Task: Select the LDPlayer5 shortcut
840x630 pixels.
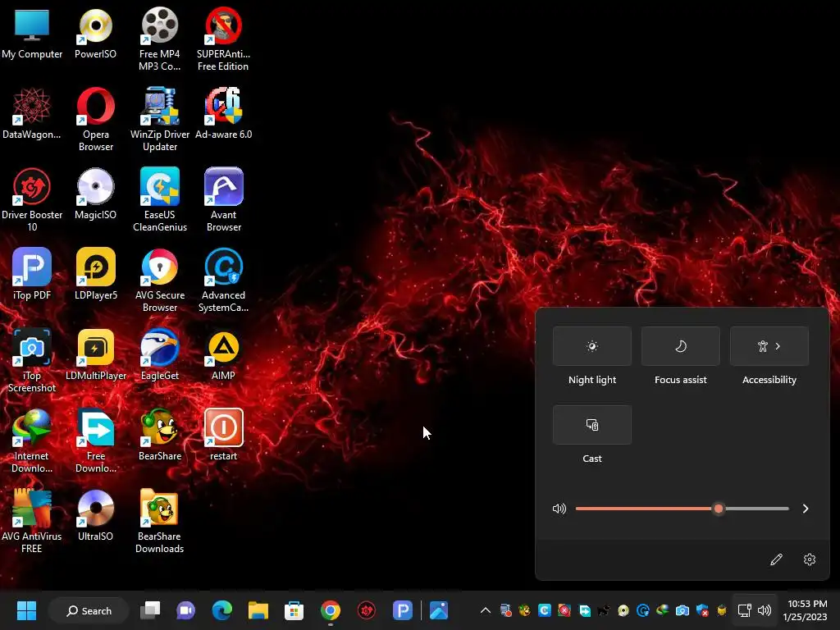Action: [x=95, y=274]
